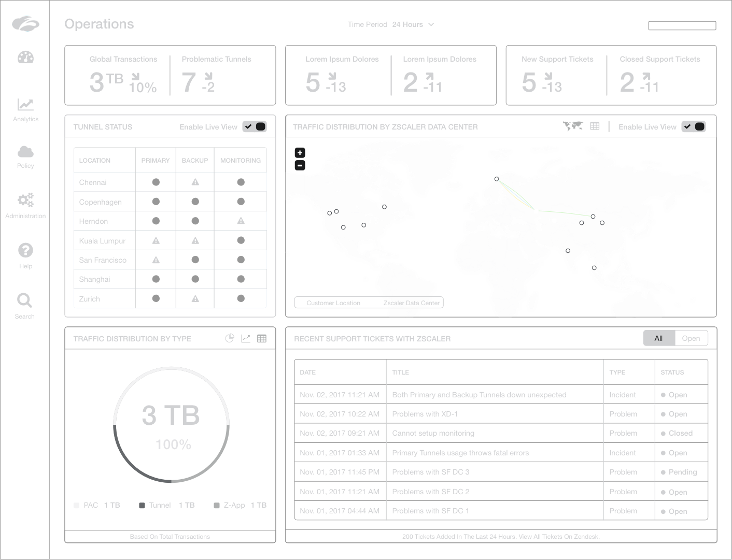
Task: Toggle Live View for Traffic Distribution map
Action: point(693,127)
